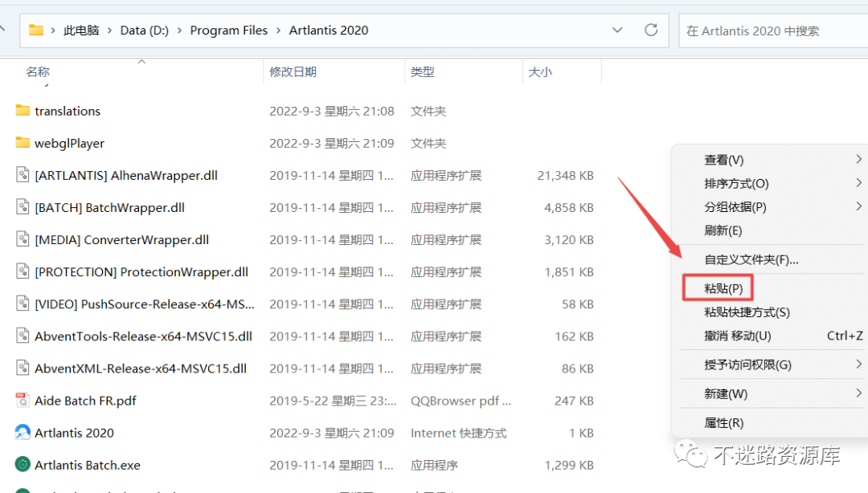Screen dimensions: 868x493
Task: Select the [BATCH] BatchWrapper.dll file name
Action: coord(109,207)
